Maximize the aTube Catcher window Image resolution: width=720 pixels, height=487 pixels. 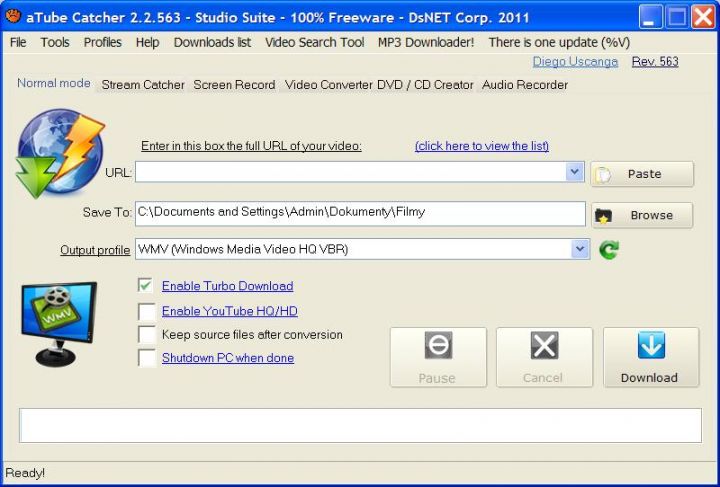676,17
